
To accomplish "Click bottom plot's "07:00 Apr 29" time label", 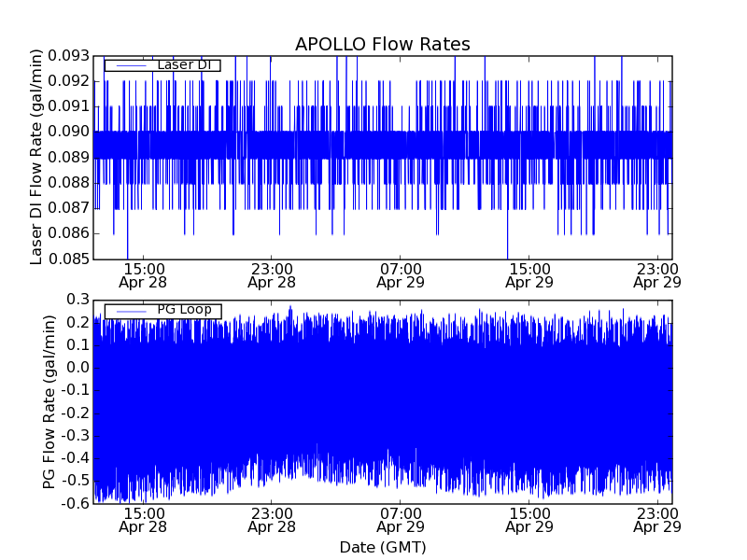I will [401, 519].
